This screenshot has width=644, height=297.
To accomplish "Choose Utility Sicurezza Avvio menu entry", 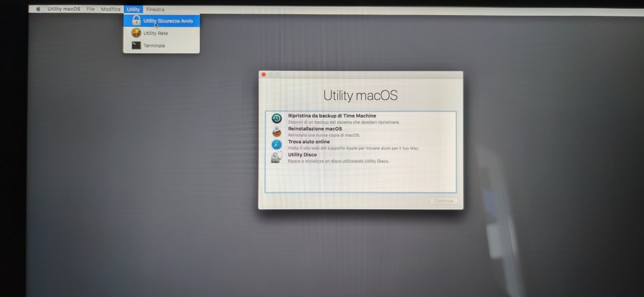I will click(162, 21).
